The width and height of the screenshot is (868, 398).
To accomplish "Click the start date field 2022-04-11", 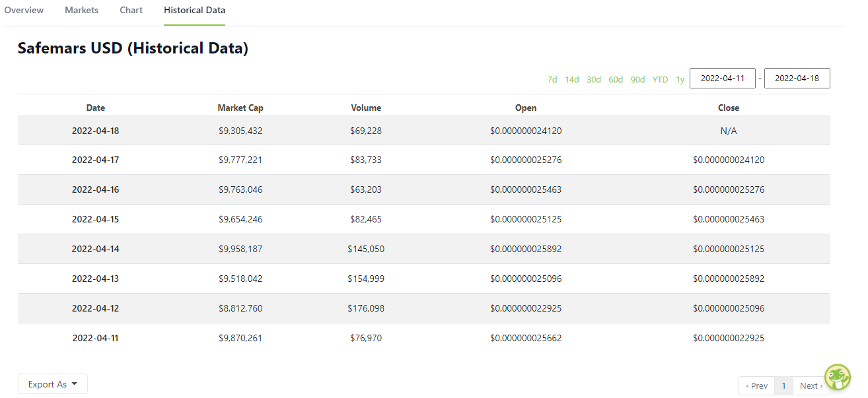I will (723, 78).
